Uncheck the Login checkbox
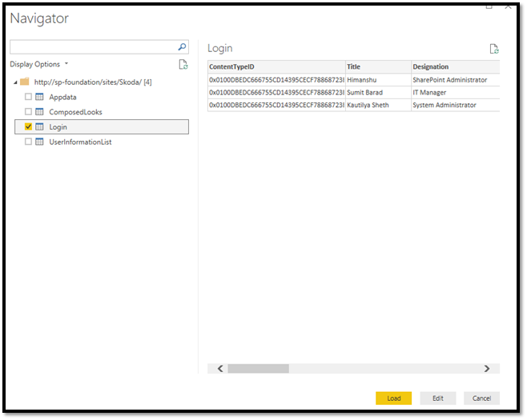 tap(28, 127)
